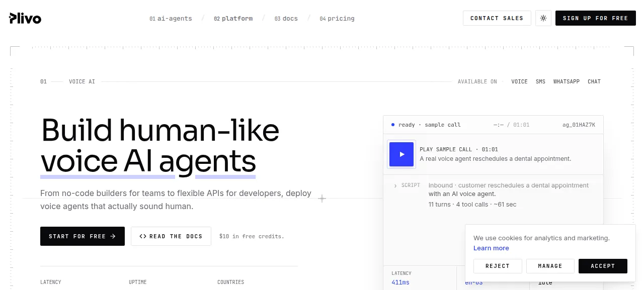Toggle the light/dark theme sun icon
Screen dimensions: 644x290
pos(543,18)
